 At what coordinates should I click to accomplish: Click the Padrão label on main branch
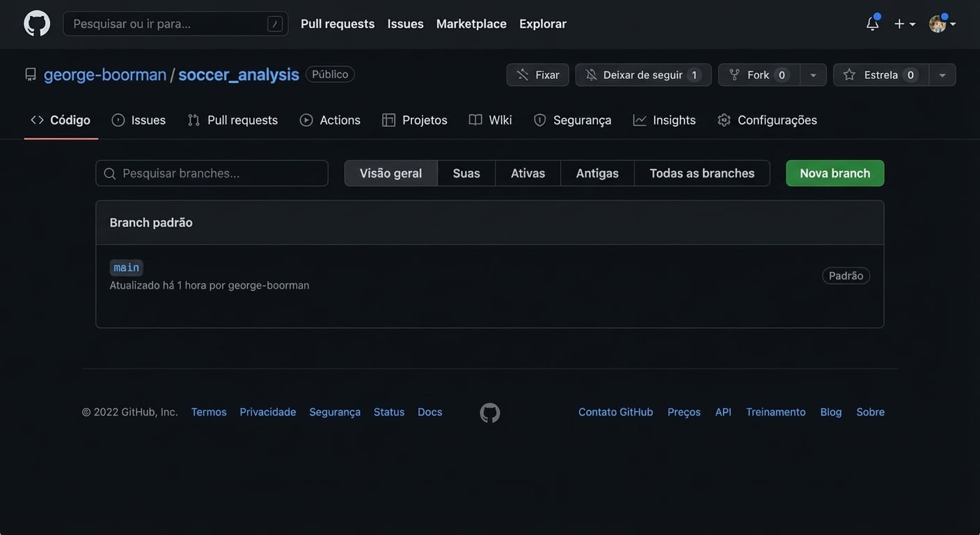[846, 276]
